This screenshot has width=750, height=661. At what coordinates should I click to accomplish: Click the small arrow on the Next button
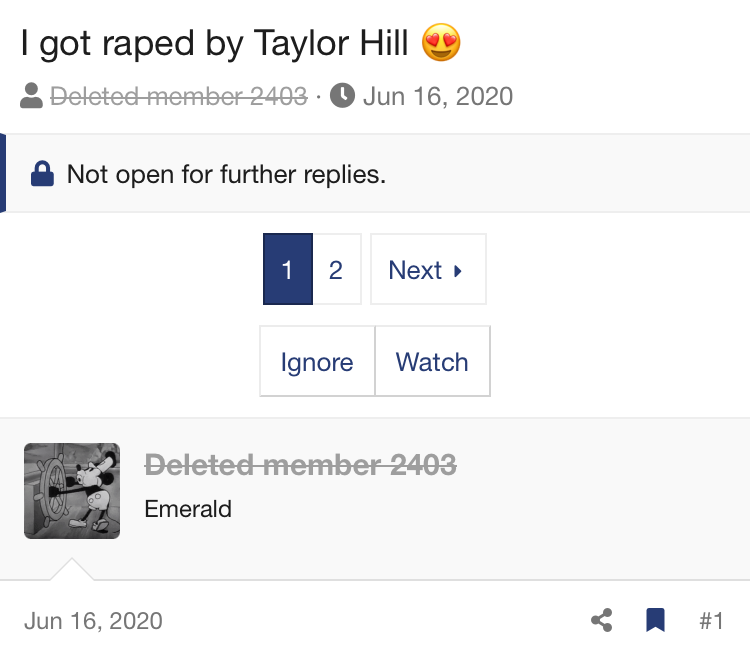pos(458,270)
